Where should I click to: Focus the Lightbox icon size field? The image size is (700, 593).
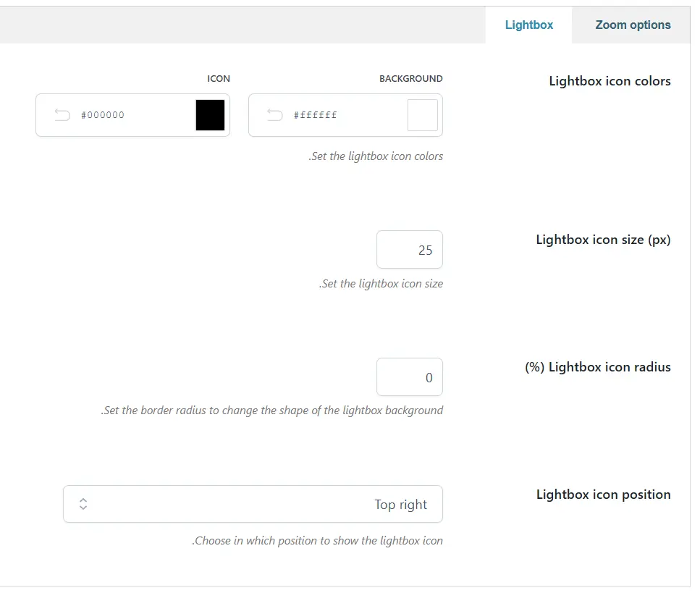coord(410,250)
